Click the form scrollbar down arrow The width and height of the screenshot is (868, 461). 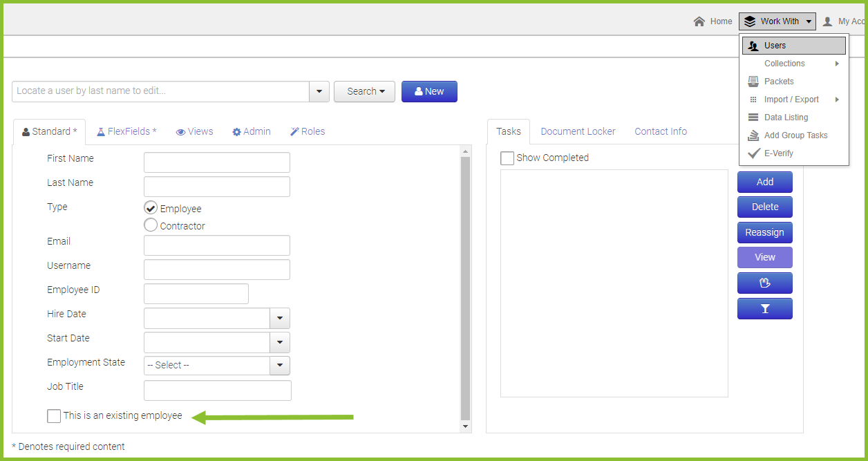click(x=465, y=426)
